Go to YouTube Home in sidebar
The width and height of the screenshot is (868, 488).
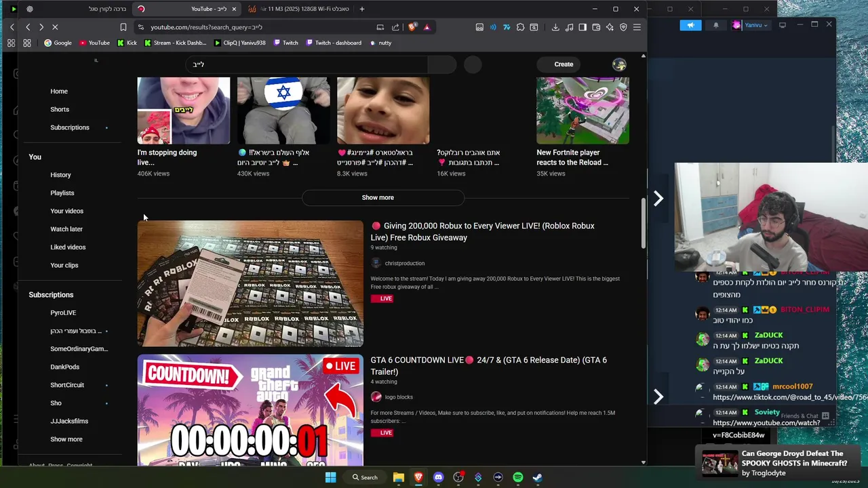click(x=59, y=91)
